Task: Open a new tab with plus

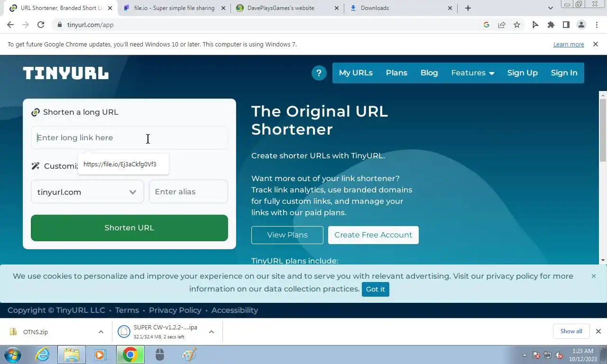Action: tap(468, 8)
